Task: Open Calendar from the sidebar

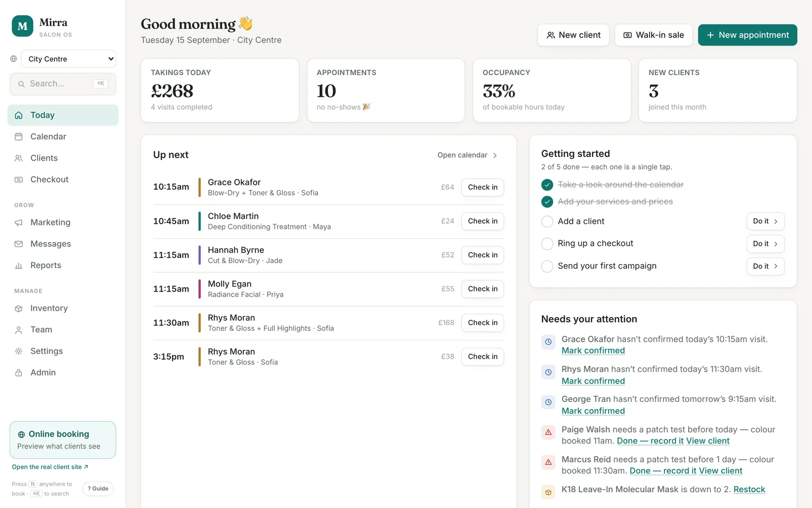Action: 63,137
